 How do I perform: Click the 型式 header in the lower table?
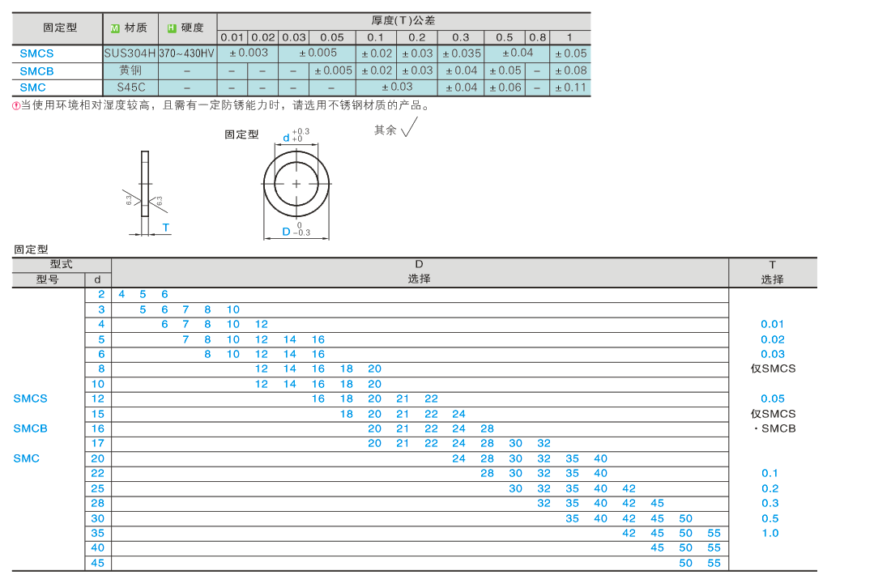(x=62, y=264)
